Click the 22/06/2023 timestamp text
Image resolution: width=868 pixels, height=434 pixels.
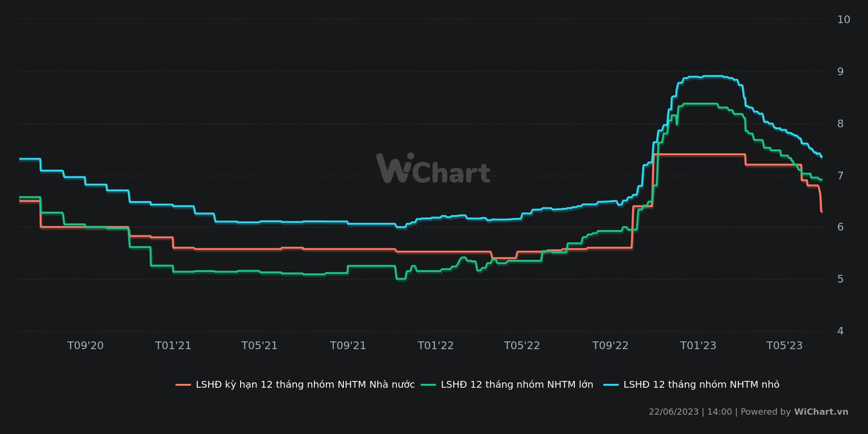673,412
